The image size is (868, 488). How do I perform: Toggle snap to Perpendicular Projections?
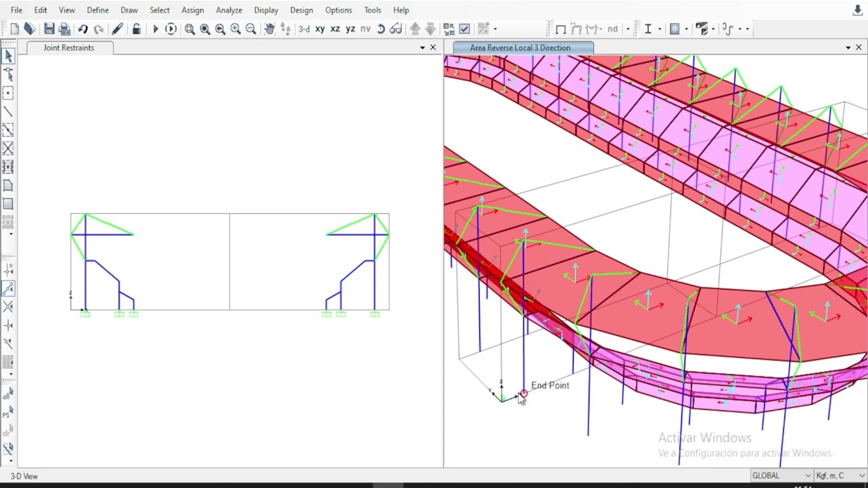point(8,325)
